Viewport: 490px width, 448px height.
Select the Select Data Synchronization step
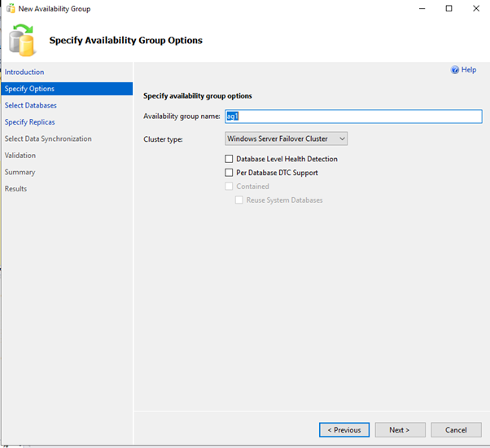click(x=48, y=139)
